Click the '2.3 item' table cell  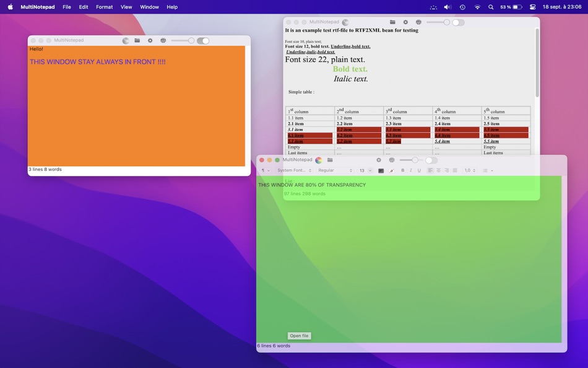coord(408,123)
